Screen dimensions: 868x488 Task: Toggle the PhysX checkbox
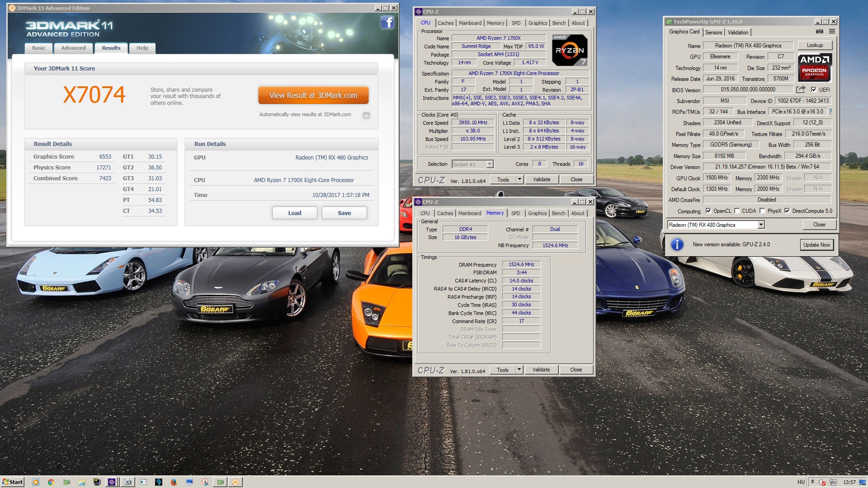(762, 211)
